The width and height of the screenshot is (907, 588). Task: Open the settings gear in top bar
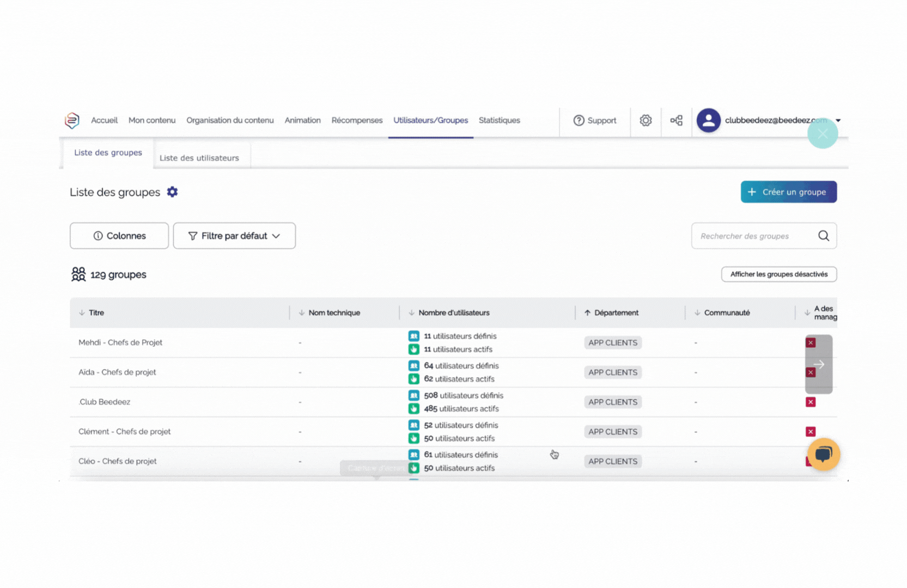646,120
